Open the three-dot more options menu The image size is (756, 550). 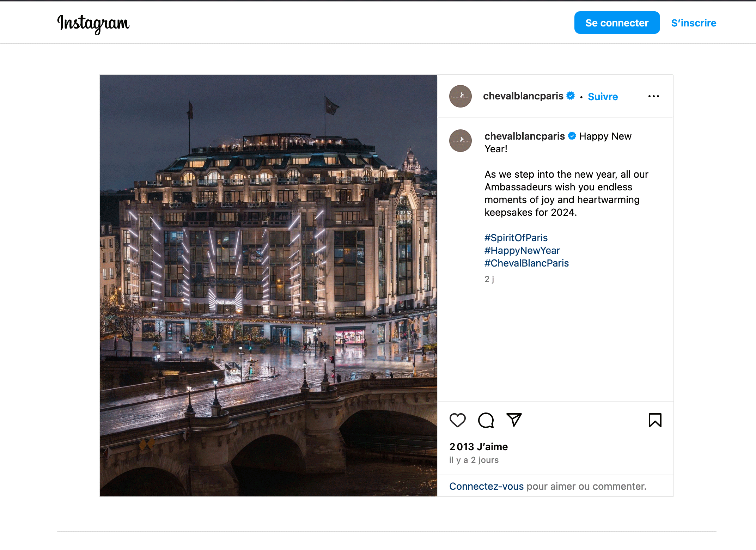653,96
